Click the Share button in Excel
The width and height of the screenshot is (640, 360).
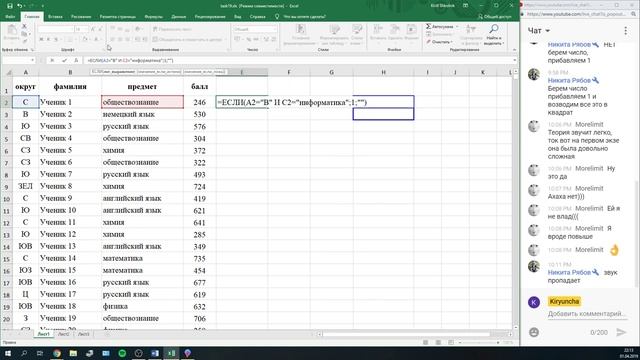494,17
